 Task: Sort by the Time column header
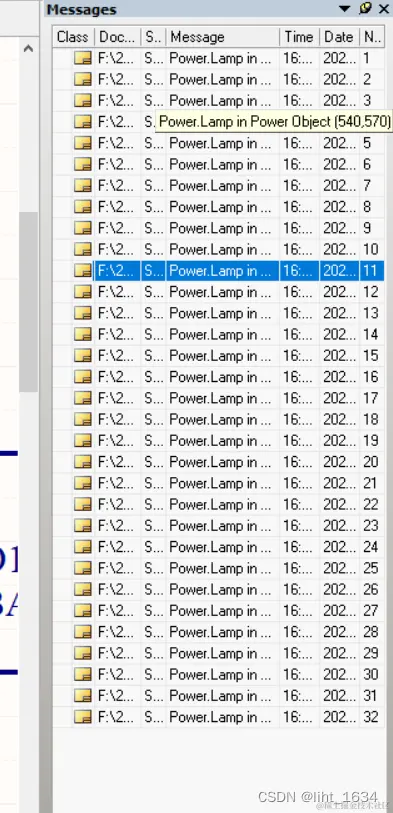click(x=299, y=37)
